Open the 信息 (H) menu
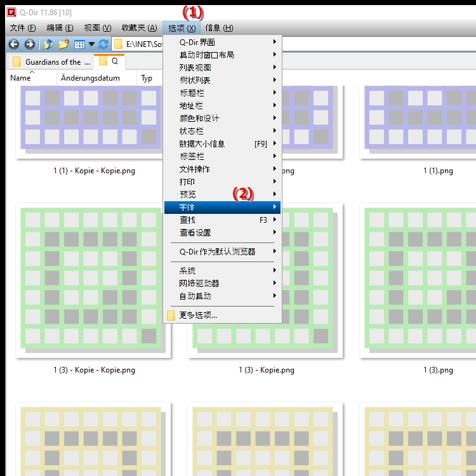Screen dimensions: 476x476 [219, 28]
